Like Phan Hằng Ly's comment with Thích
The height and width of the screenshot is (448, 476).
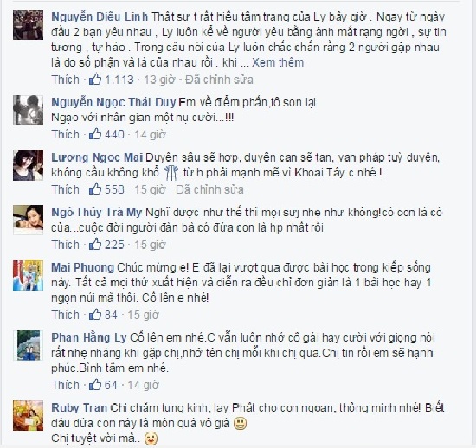tap(65, 385)
